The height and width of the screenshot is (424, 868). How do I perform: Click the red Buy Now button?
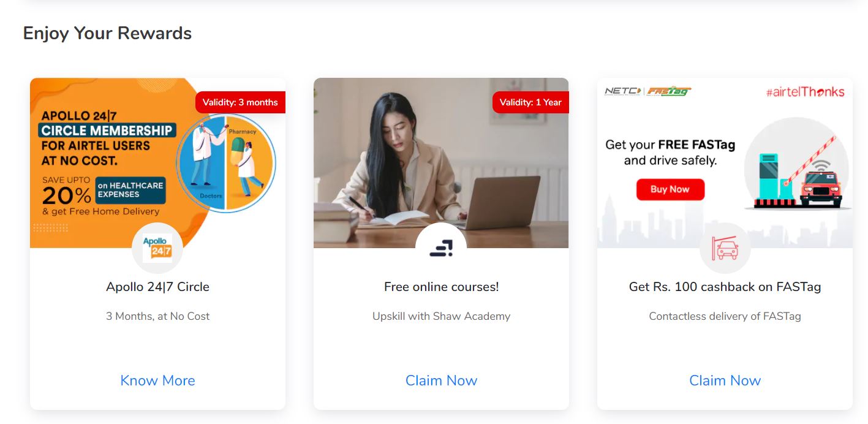tap(670, 189)
